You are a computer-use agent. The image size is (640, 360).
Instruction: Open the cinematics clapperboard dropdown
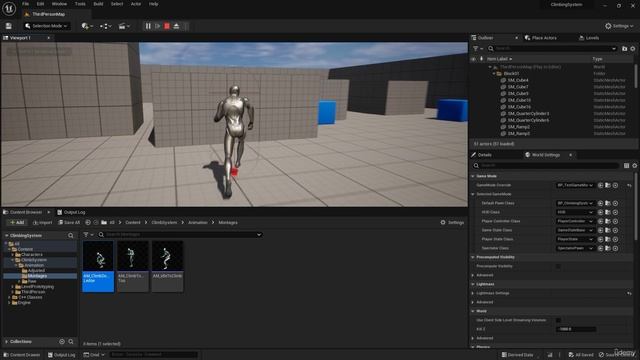tap(124, 26)
